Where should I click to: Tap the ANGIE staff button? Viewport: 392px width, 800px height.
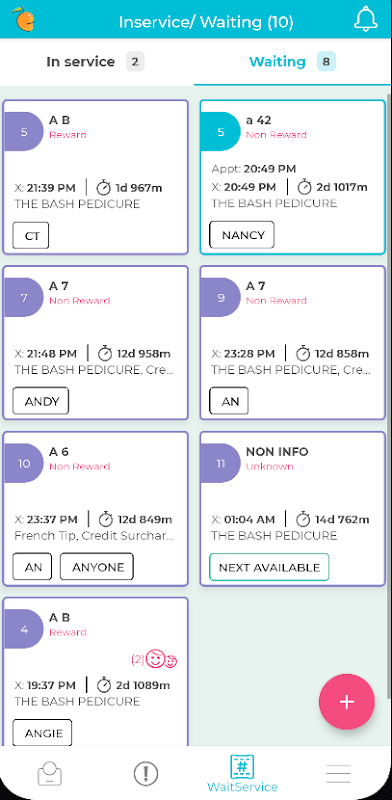click(x=42, y=733)
